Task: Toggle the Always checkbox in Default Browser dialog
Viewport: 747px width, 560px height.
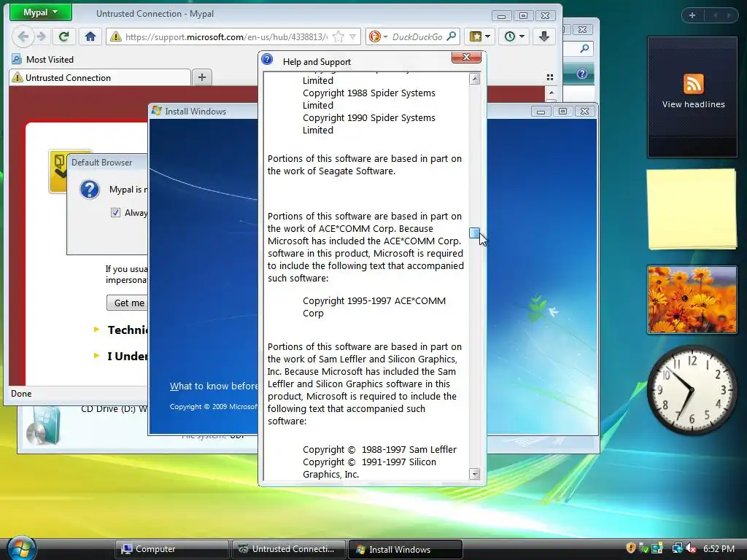Action: pyautogui.click(x=115, y=212)
